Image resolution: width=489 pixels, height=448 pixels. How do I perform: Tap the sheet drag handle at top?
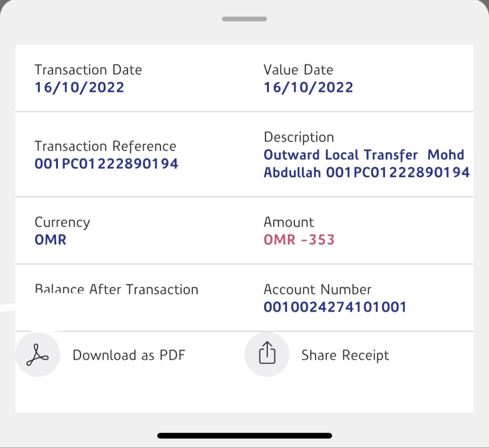coord(244,19)
